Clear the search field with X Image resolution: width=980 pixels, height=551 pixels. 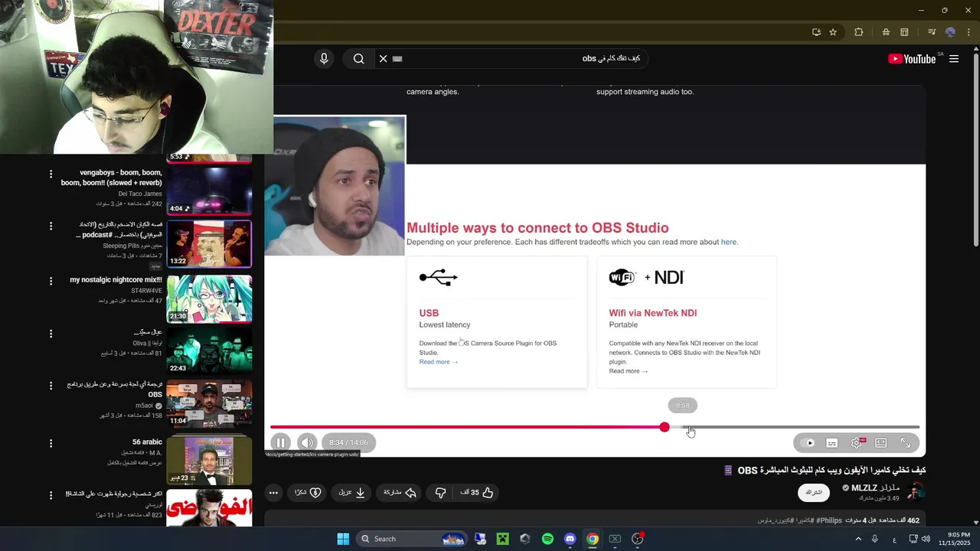[384, 59]
